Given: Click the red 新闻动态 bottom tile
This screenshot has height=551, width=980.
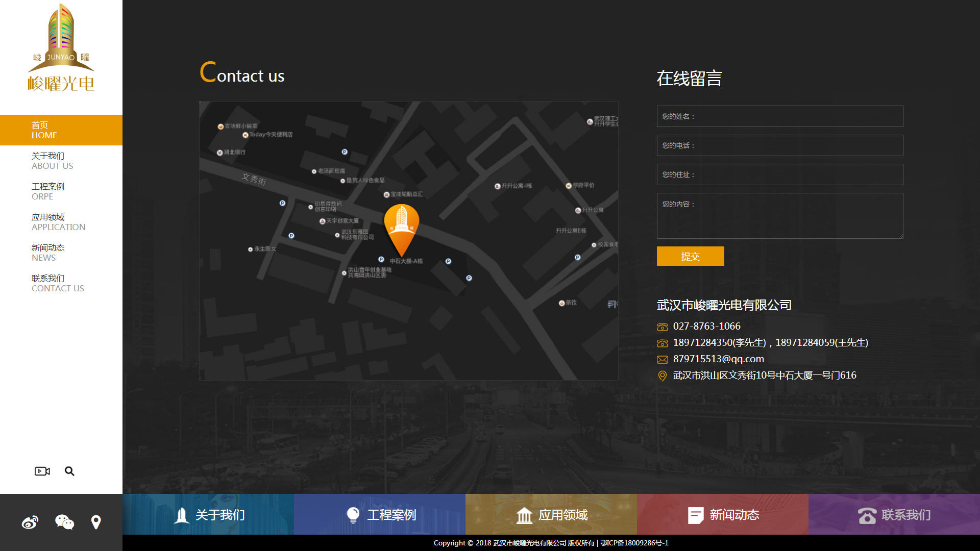Looking at the screenshot, I should point(723,514).
